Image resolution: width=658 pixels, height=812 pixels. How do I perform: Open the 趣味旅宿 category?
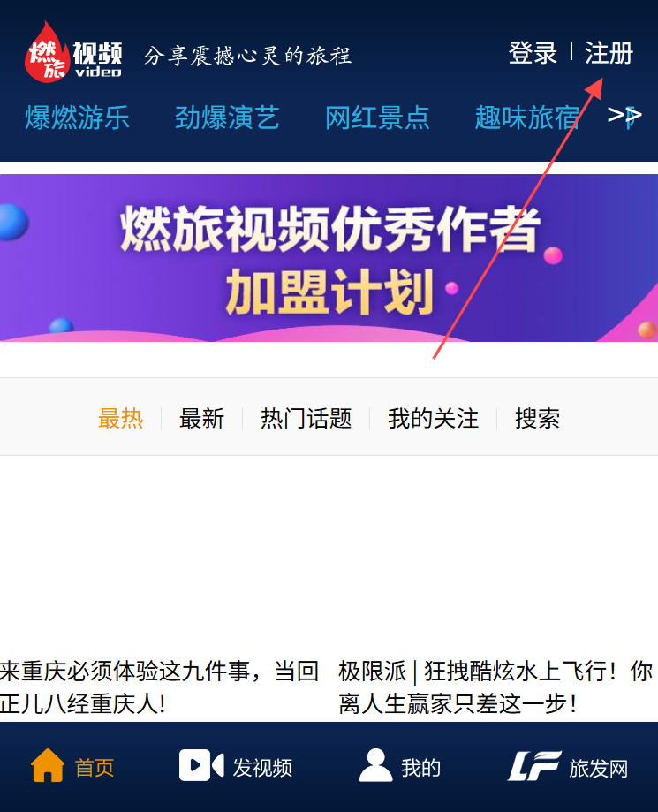(x=527, y=117)
